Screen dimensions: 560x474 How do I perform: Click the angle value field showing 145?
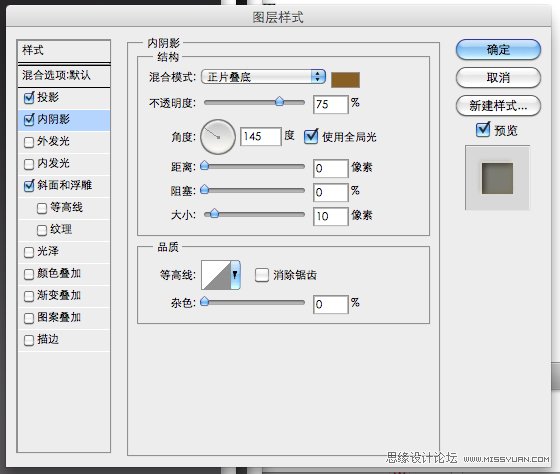click(x=261, y=136)
